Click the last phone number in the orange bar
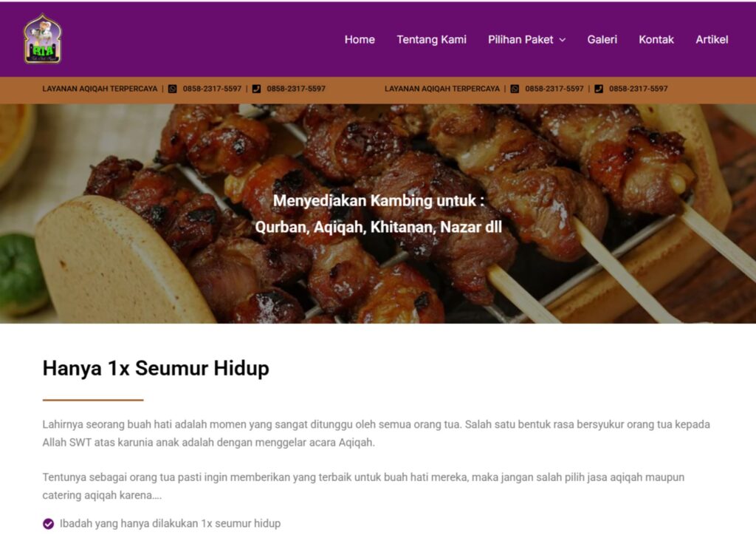 639,89
